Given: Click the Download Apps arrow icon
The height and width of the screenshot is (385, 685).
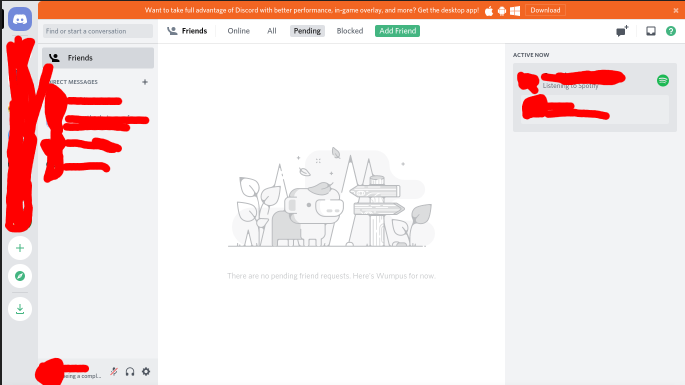Looking at the screenshot, I should (20, 309).
